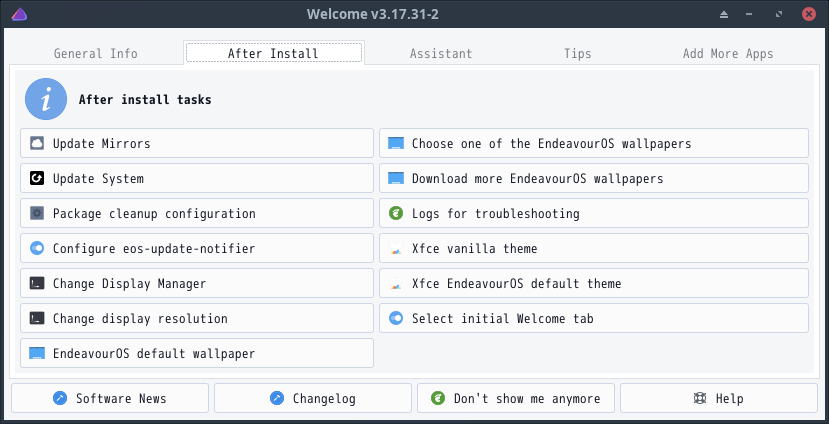Open Change display resolution
The height and width of the screenshot is (424, 829).
point(197,318)
